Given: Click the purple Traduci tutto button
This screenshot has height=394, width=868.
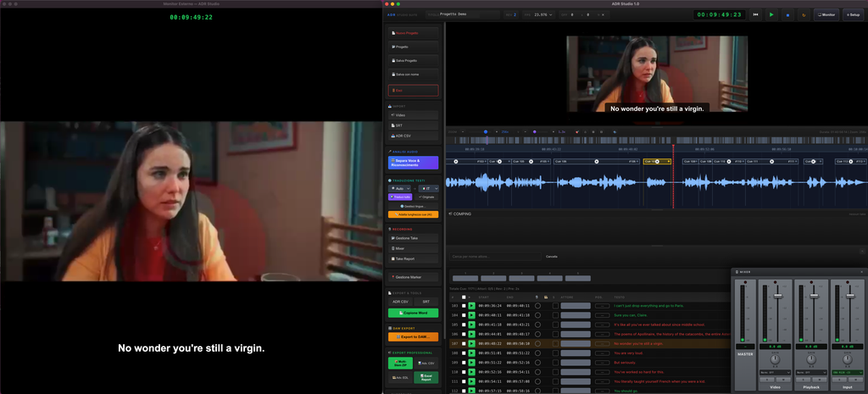Looking at the screenshot, I should coord(400,197).
